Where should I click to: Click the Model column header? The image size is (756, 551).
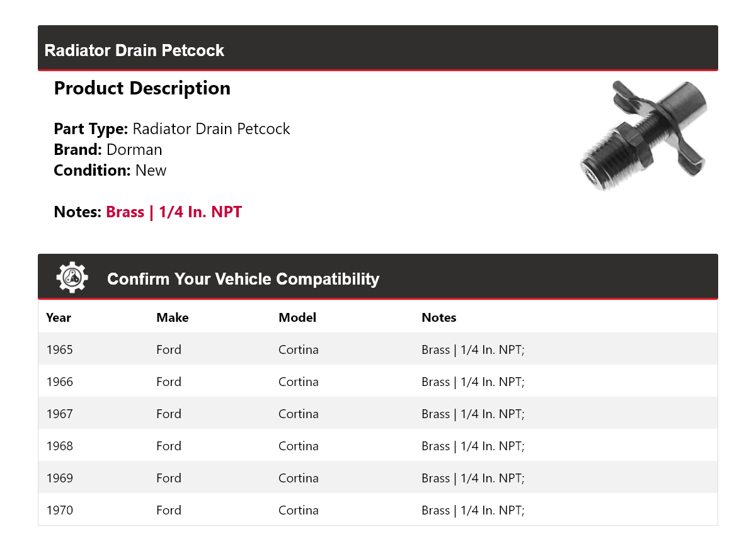pyautogui.click(x=297, y=317)
